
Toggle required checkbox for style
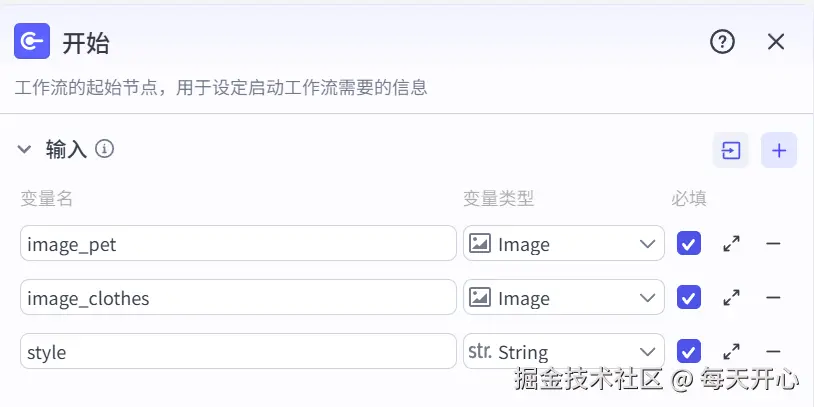click(689, 351)
